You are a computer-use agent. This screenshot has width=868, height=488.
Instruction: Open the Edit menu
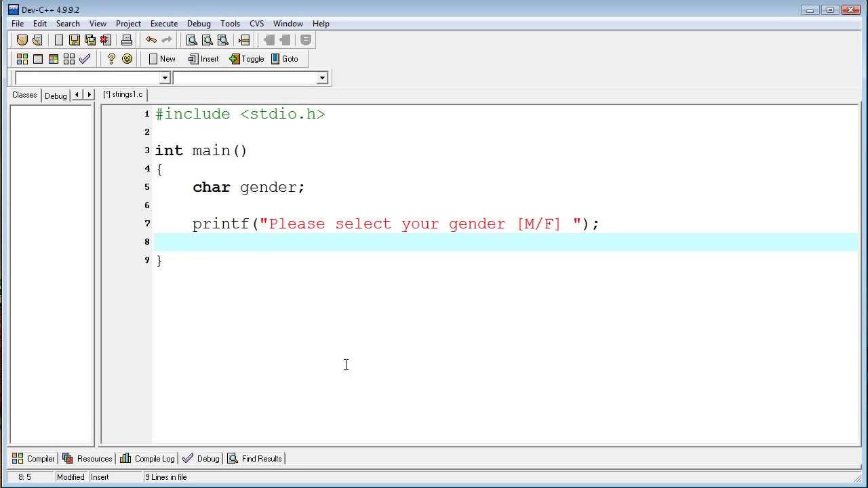[40, 24]
